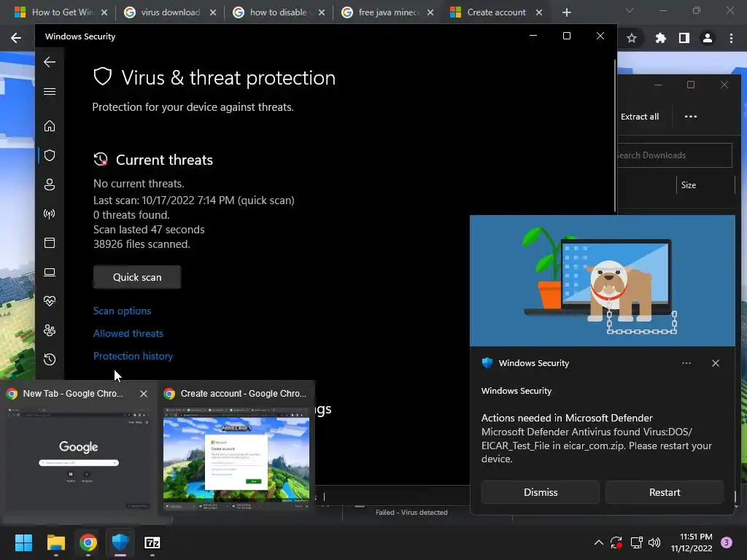Open Scan options link
This screenshot has width=747, height=560.
tap(122, 311)
